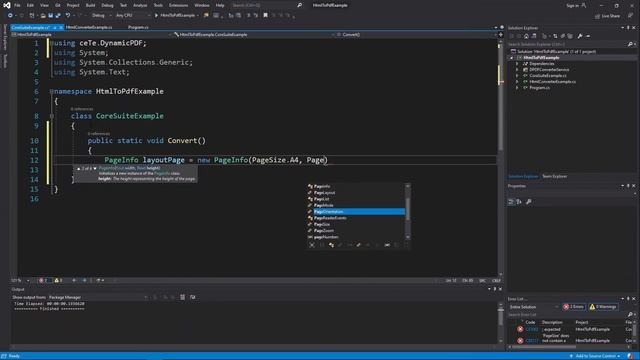Click the Alphabetical sort icon in Properties panel
This screenshot has width=640, height=360.
(519, 202)
